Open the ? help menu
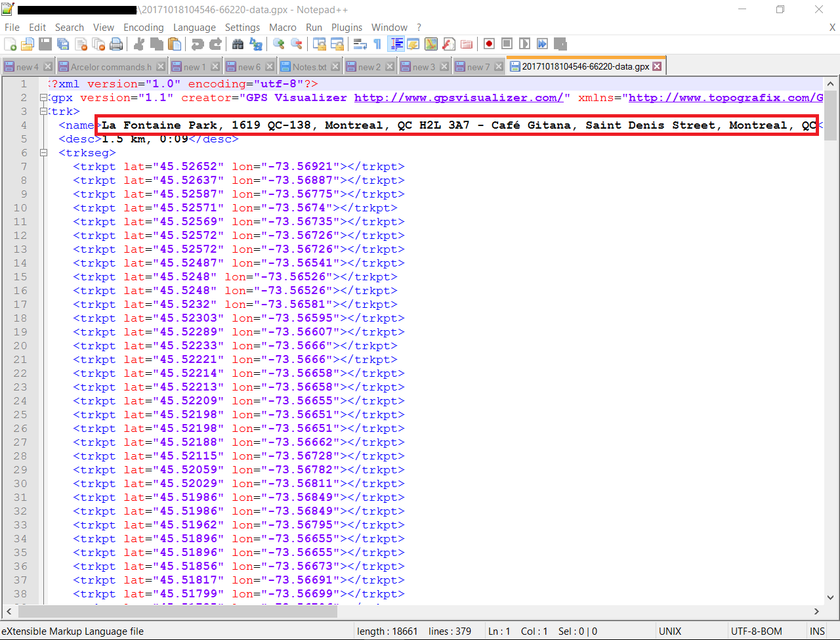The width and height of the screenshot is (840, 640). pos(419,28)
